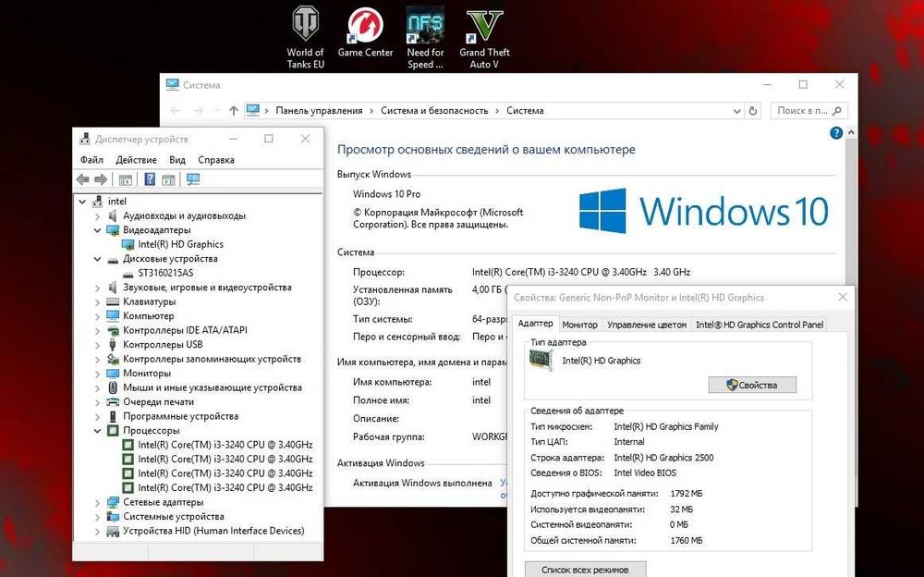Image resolution: width=924 pixels, height=577 pixels.
Task: Expand Контроллеры USB node
Action: tap(97, 345)
